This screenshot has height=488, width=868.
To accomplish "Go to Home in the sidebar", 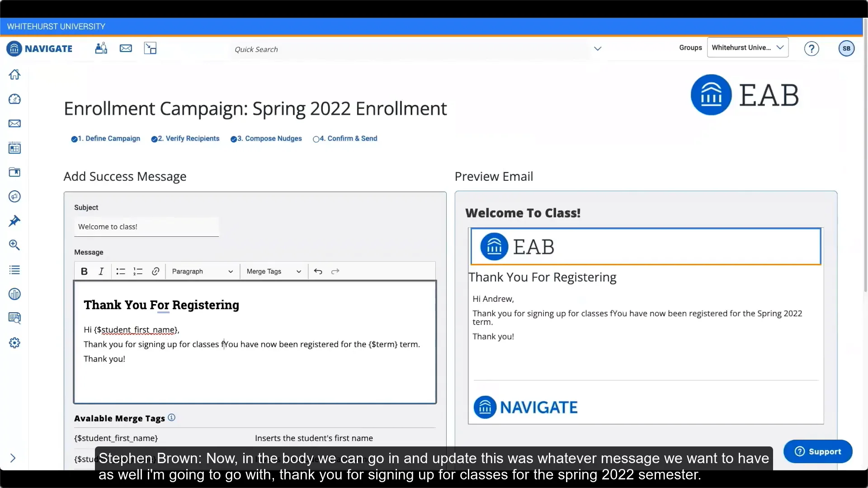I will 14,75.
